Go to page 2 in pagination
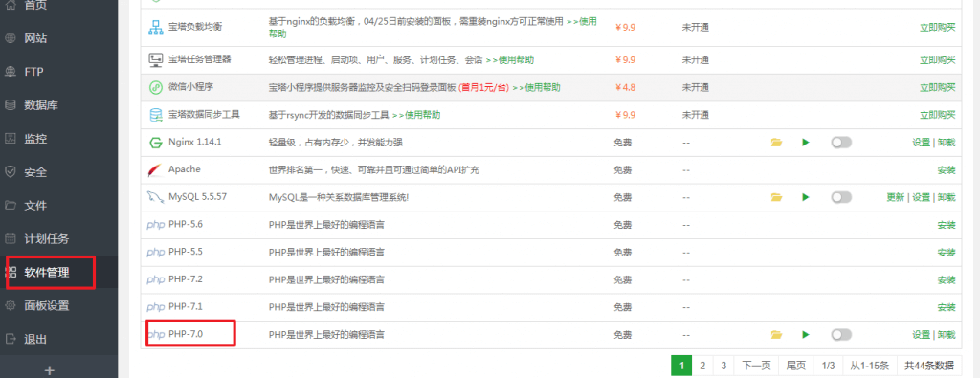This screenshot has height=378, width=980. tap(702, 366)
